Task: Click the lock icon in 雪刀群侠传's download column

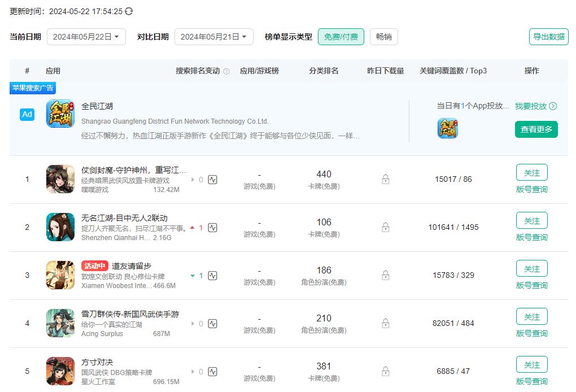Action: click(385, 323)
